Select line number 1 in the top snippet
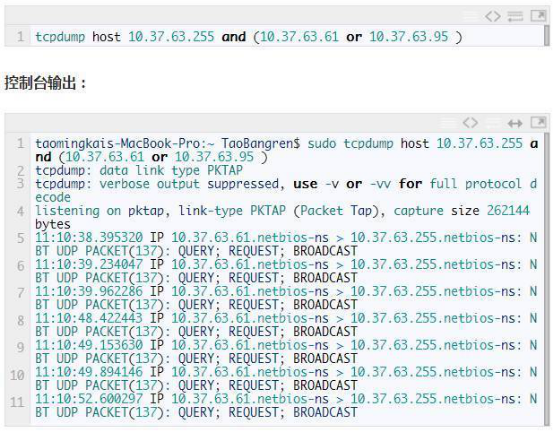The width and height of the screenshot is (553, 432). tap(20, 37)
